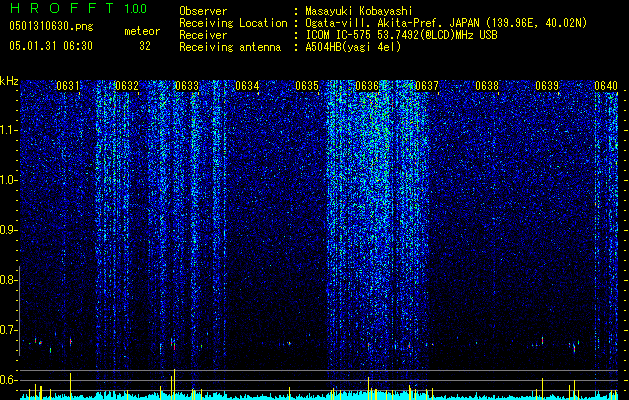Click receiver text ICOM IC-575 53.7492 MHz USB
The image size is (629, 400).
tap(401, 35)
